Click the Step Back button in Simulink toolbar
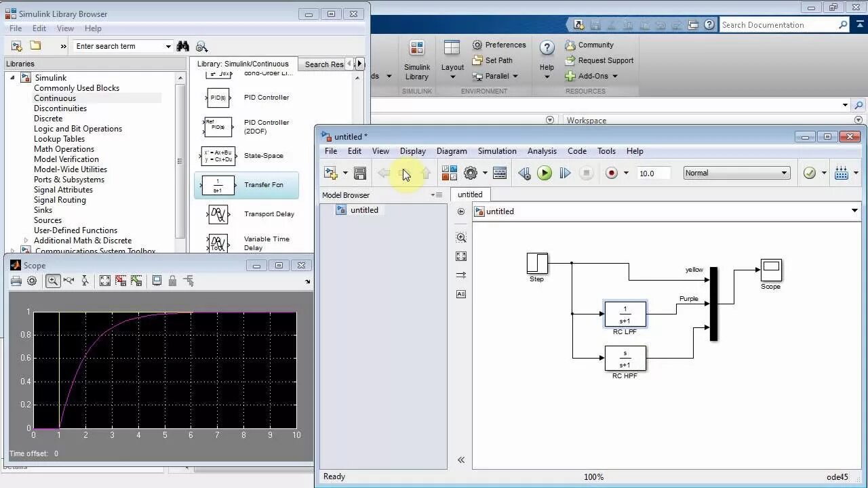Viewport: 868px width, 488px height. point(524,174)
